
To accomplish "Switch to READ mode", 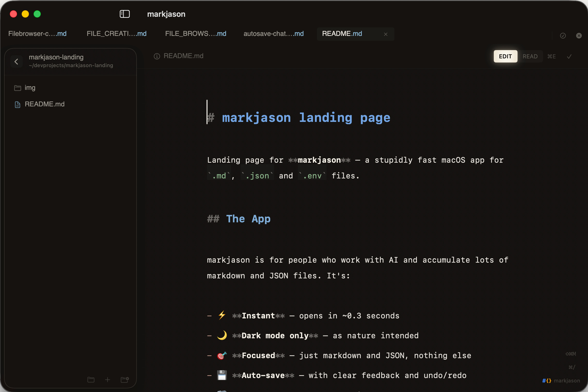I will click(530, 56).
